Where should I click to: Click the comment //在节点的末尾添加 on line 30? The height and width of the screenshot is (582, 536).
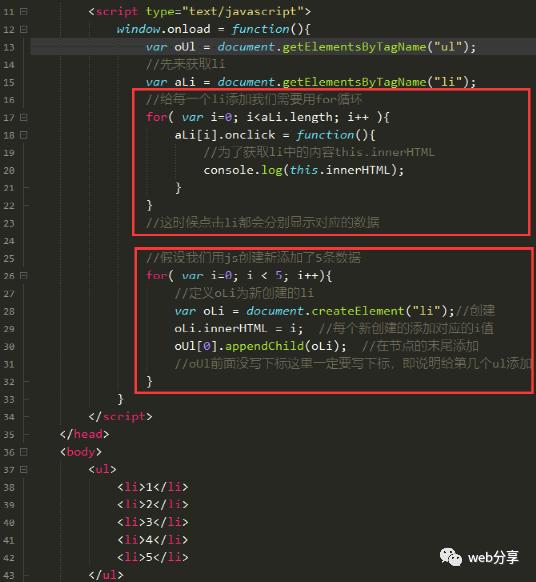pyautogui.click(x=420, y=346)
